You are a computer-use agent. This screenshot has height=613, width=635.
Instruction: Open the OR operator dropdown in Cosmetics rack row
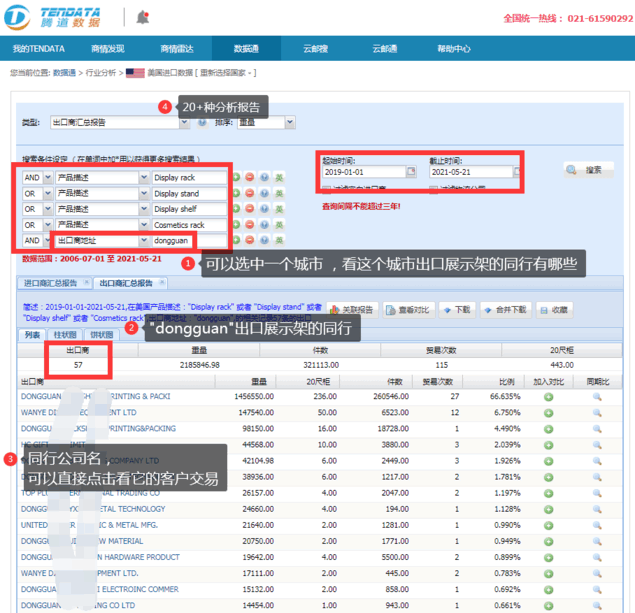(48, 224)
